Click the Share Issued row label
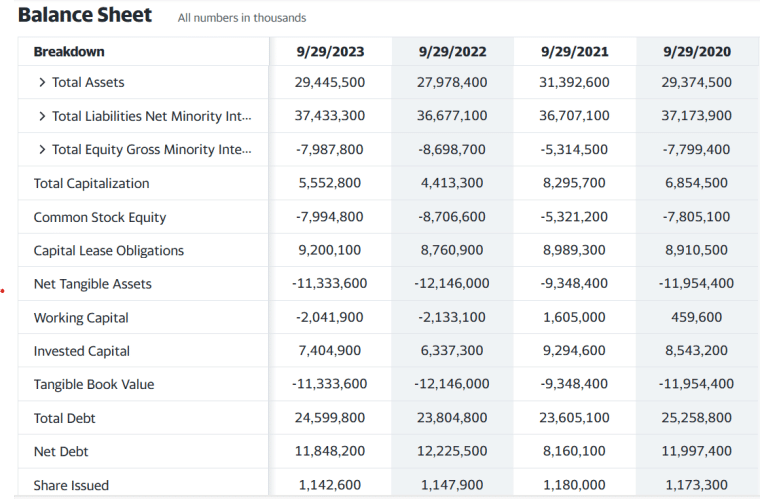 [x=71, y=485]
